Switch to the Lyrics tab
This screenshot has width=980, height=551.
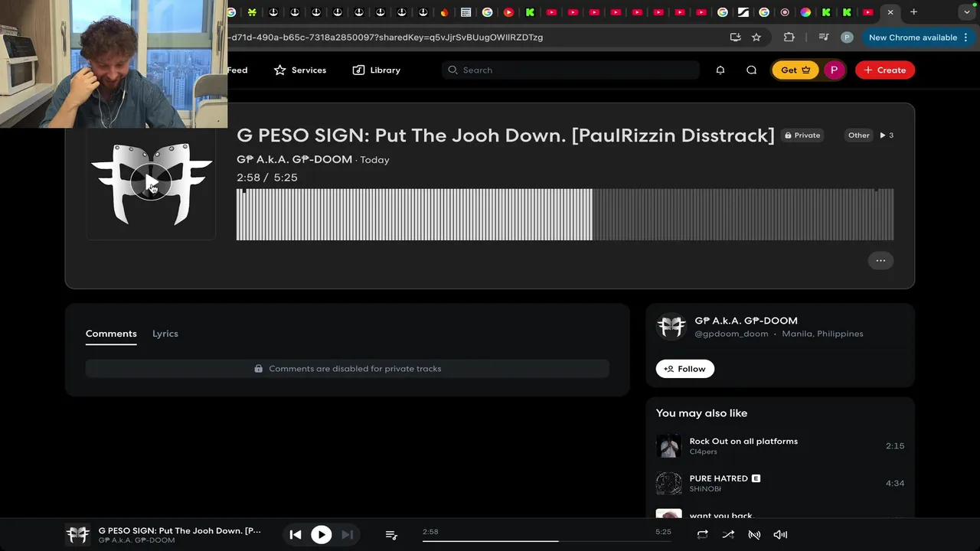[x=165, y=334]
